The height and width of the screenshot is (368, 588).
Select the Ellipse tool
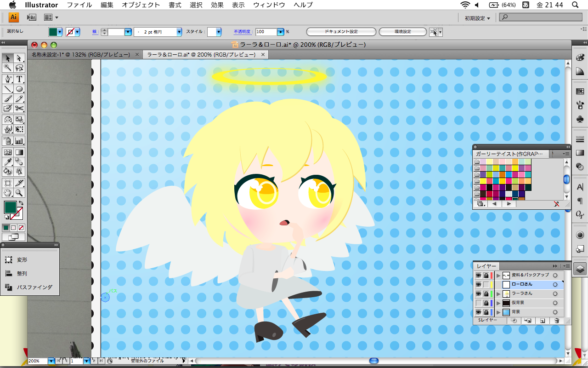click(19, 89)
